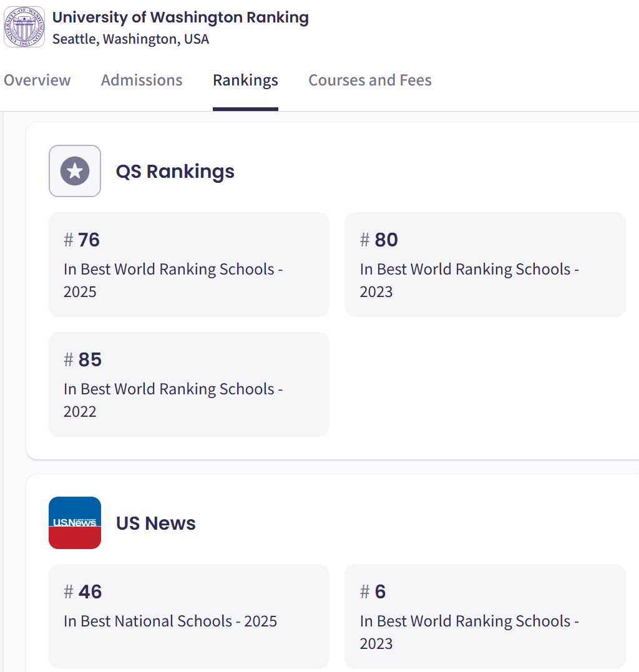Screen dimensions: 639x672
Task: Click the US News section heading
Action: (156, 523)
